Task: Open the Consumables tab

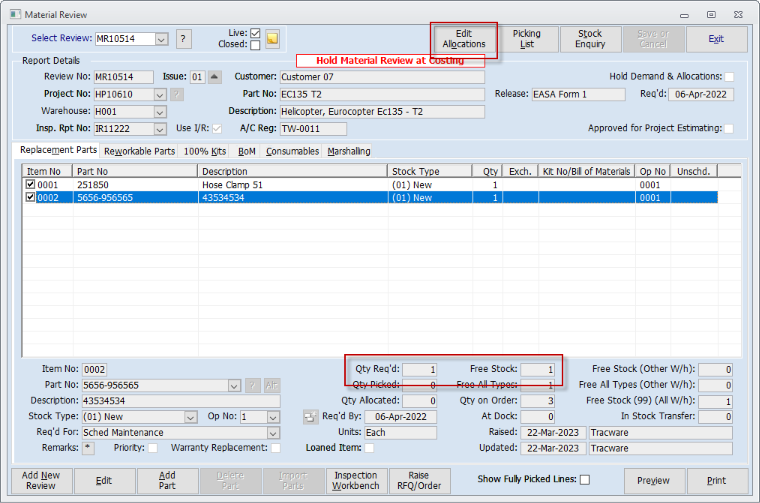Action: coord(292,151)
